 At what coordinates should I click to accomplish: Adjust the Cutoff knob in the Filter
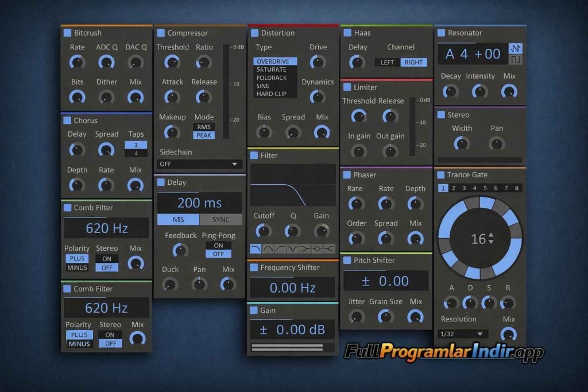tap(264, 231)
